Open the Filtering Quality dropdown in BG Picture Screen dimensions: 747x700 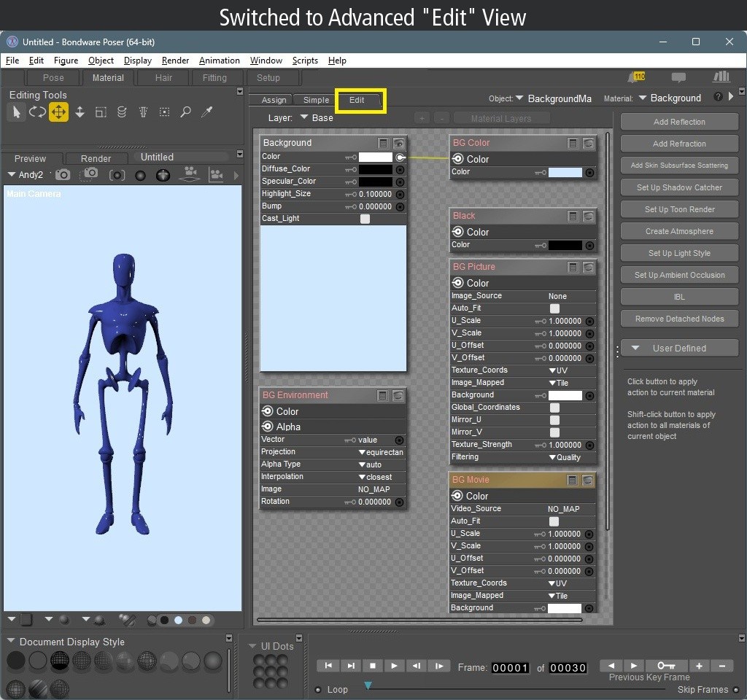(565, 457)
